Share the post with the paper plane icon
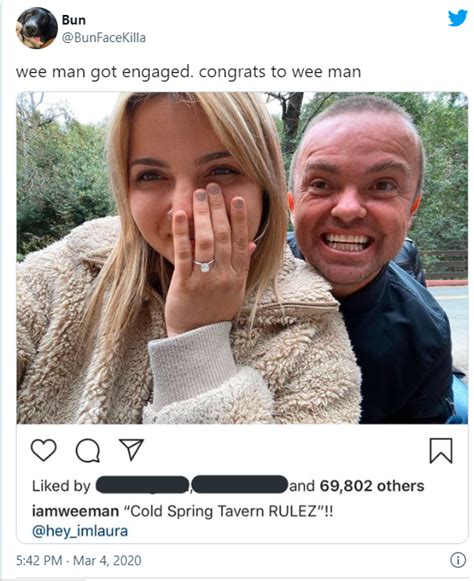The image size is (474, 581). (x=131, y=449)
